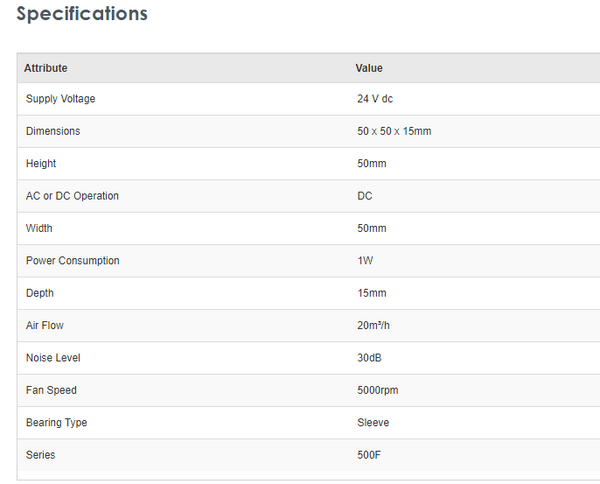The image size is (600, 484).
Task: Select the Supply Voltage attribute label
Action: [61, 99]
